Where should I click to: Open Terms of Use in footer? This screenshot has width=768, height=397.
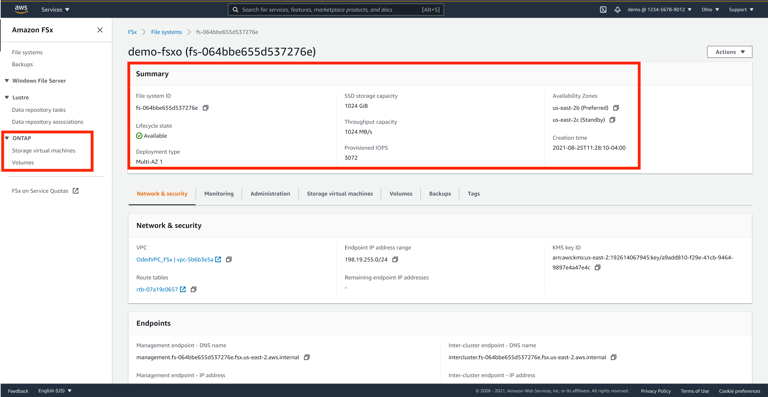695,391
